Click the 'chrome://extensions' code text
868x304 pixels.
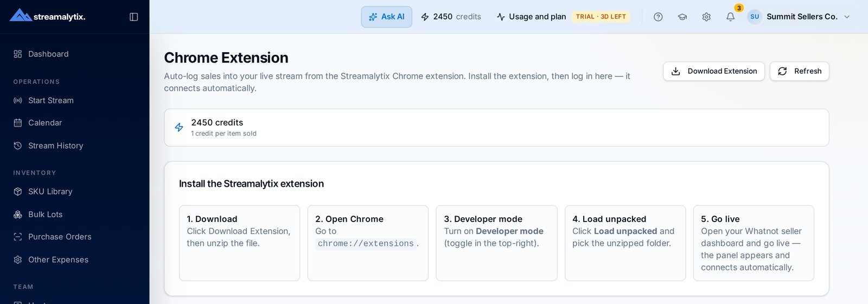pos(366,244)
